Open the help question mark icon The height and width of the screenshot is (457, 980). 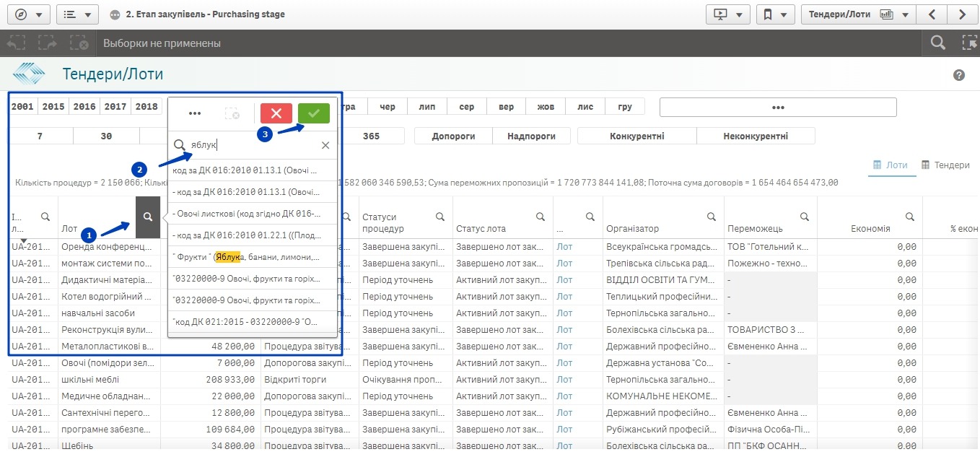coord(959,75)
